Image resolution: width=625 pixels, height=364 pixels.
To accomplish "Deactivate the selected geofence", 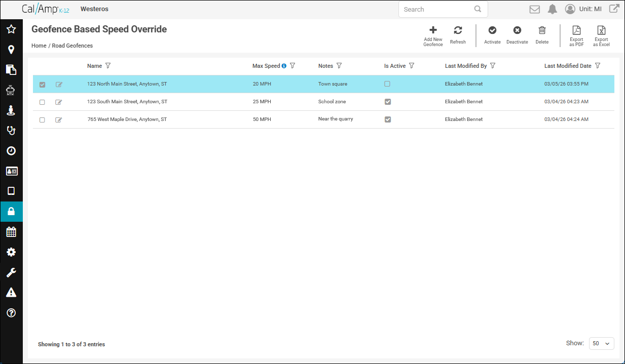I will [517, 35].
